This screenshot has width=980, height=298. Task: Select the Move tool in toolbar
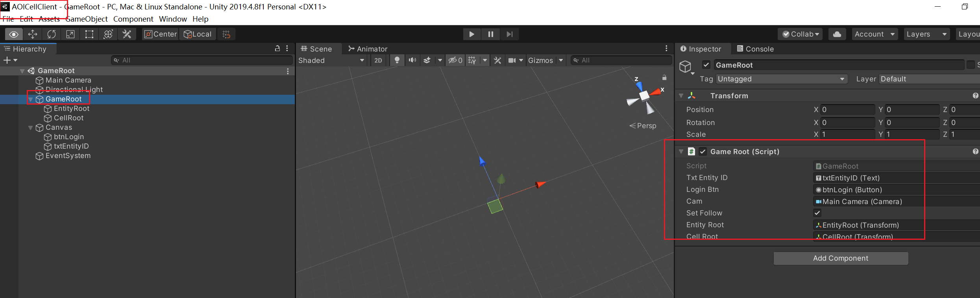pyautogui.click(x=33, y=34)
